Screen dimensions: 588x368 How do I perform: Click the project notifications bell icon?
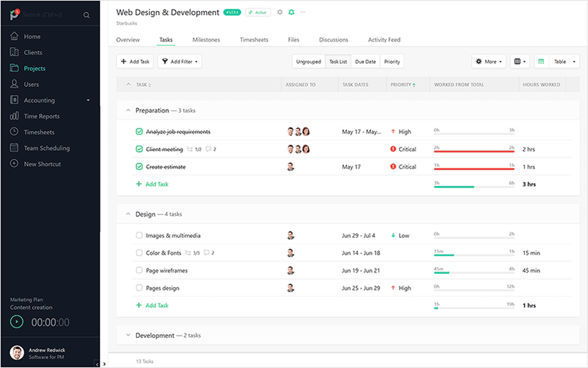[x=291, y=12]
